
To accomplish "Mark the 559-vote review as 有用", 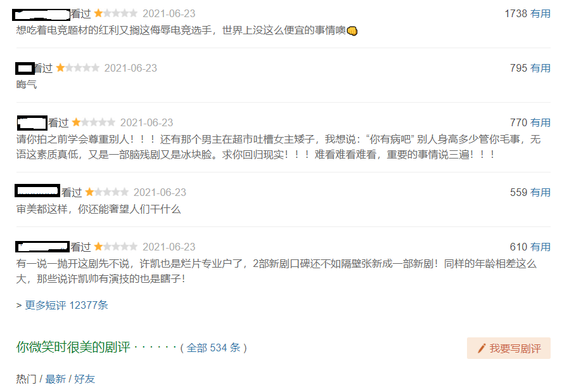I will 540,192.
